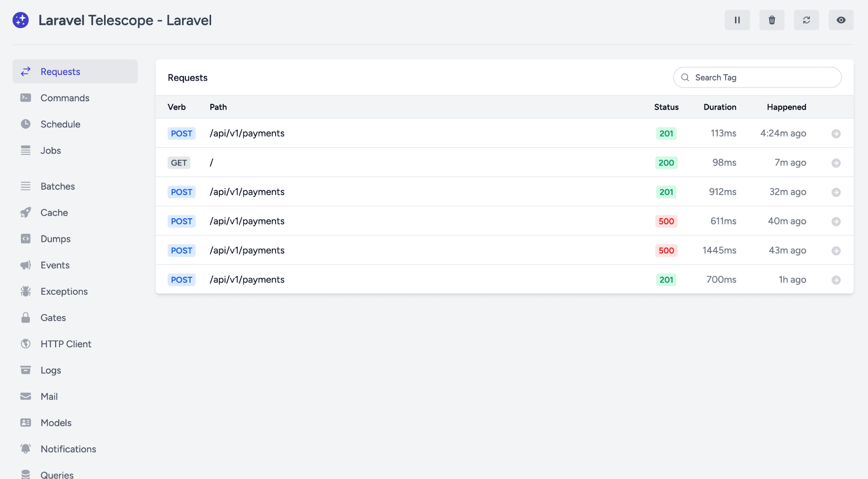
Task: Expand details of the 1445ms request
Action: point(836,250)
